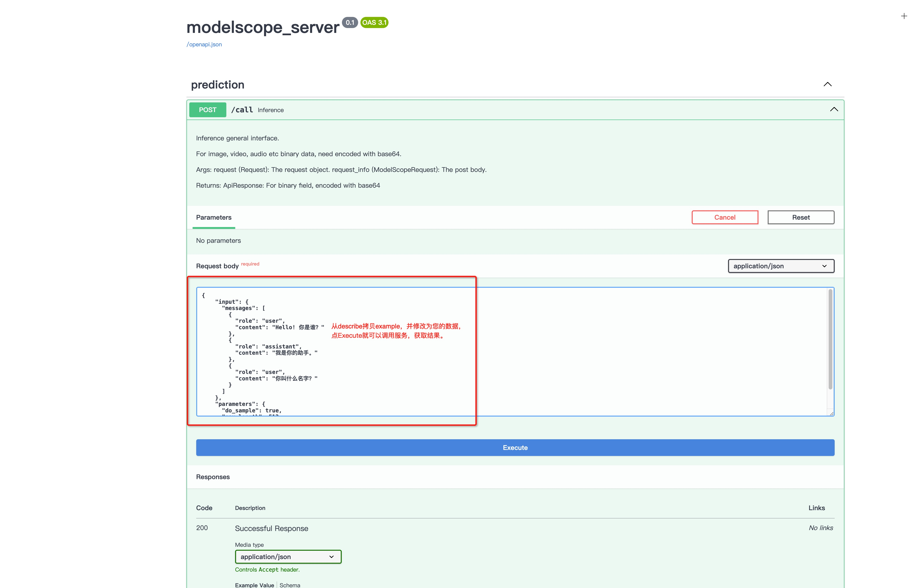Click the 'Code' column header

click(204, 508)
